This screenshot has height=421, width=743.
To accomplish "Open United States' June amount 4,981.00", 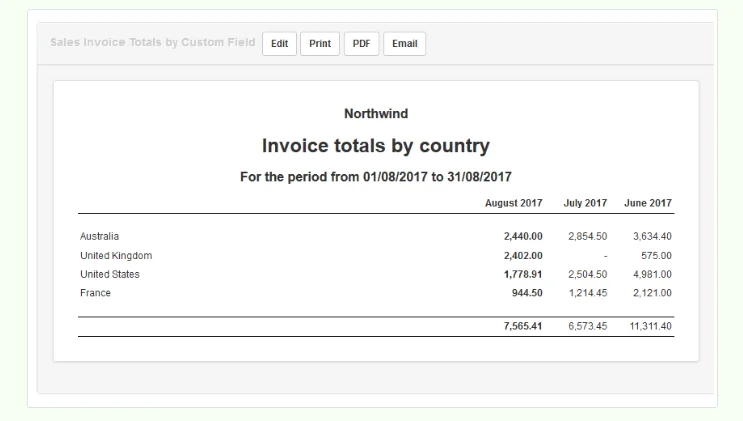I will click(x=652, y=274).
